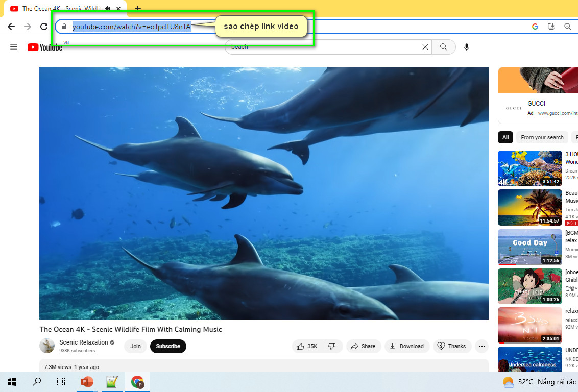Viewport: 578px width, 392px height.
Task: Open Windows taskbar search
Action: (37, 382)
